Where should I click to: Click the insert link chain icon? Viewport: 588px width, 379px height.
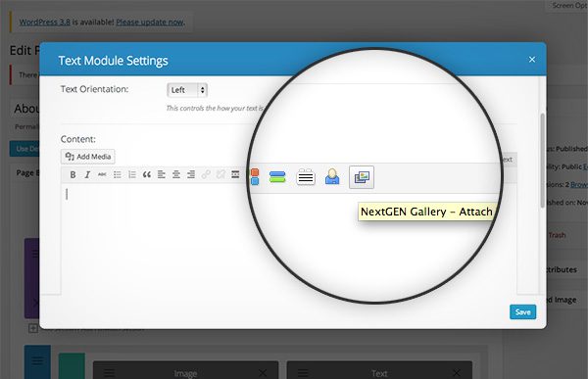206,174
